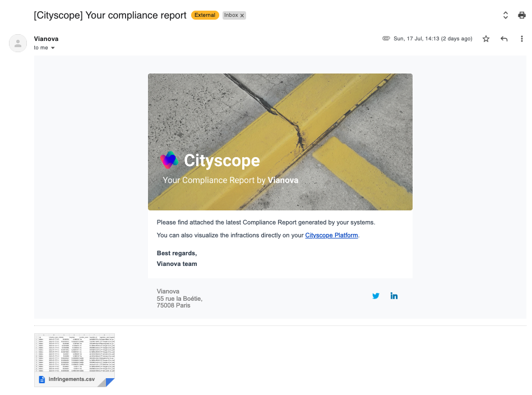Click the date 'Sun, 17 Jul, 14:13'
The width and height of the screenshot is (532, 395).
[417, 39]
